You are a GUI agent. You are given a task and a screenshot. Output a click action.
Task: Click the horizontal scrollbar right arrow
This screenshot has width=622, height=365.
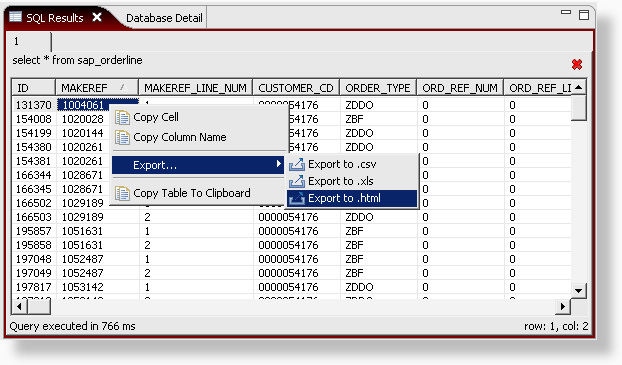(563, 306)
